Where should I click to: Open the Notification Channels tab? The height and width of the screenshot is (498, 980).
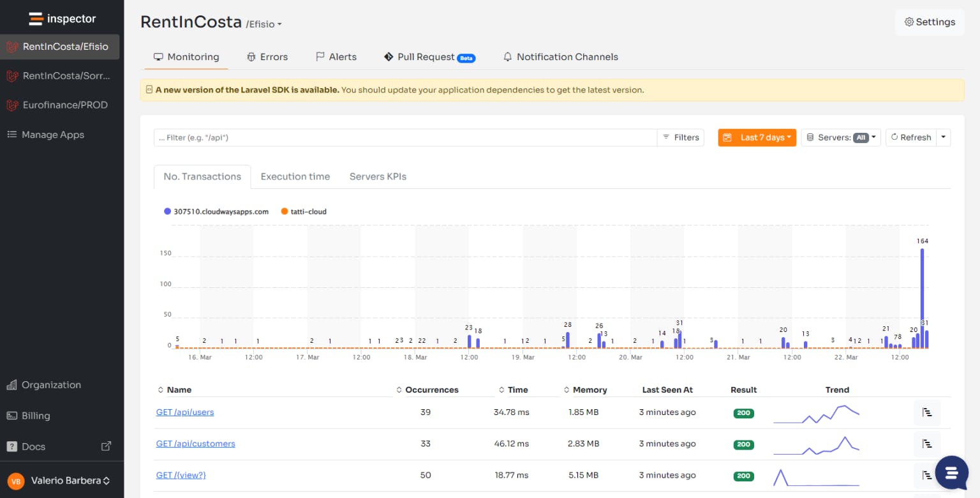click(x=560, y=57)
